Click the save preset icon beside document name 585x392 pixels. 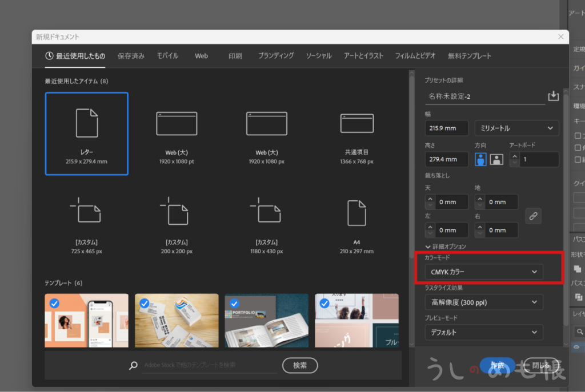[553, 96]
